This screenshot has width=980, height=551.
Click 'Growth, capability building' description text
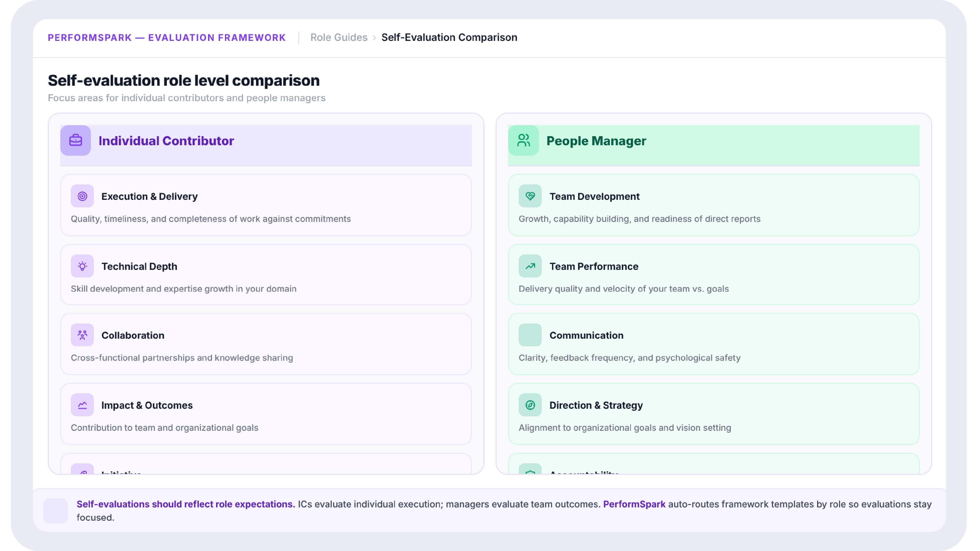click(x=639, y=219)
